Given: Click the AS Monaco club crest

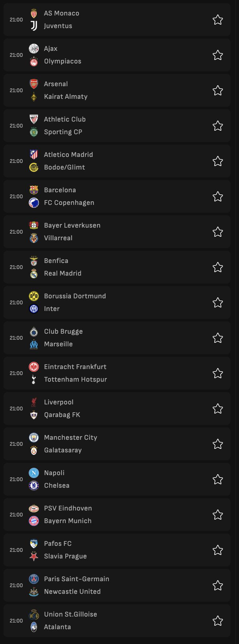Looking at the screenshot, I should tap(34, 13).
